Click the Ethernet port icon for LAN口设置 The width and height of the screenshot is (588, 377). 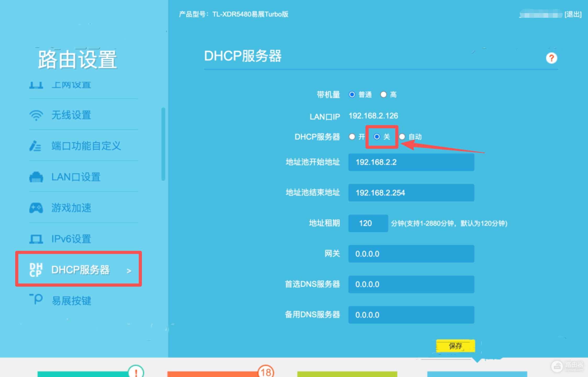click(x=36, y=177)
